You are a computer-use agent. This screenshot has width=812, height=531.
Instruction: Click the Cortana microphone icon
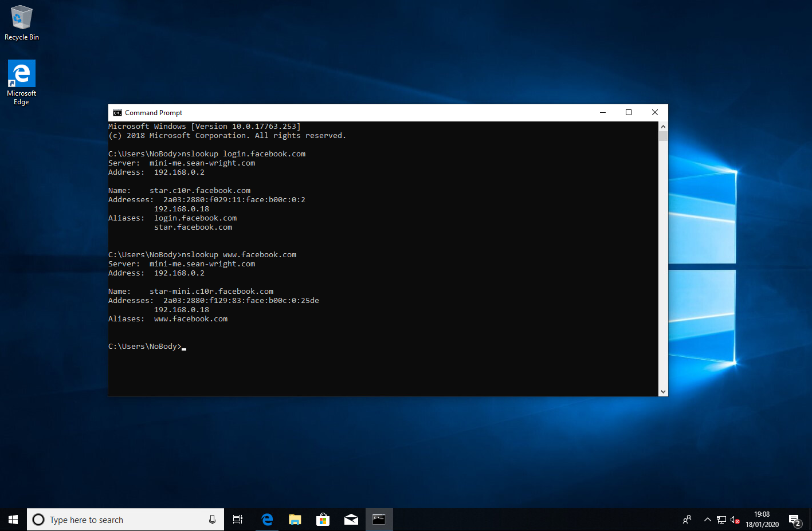[x=212, y=520]
